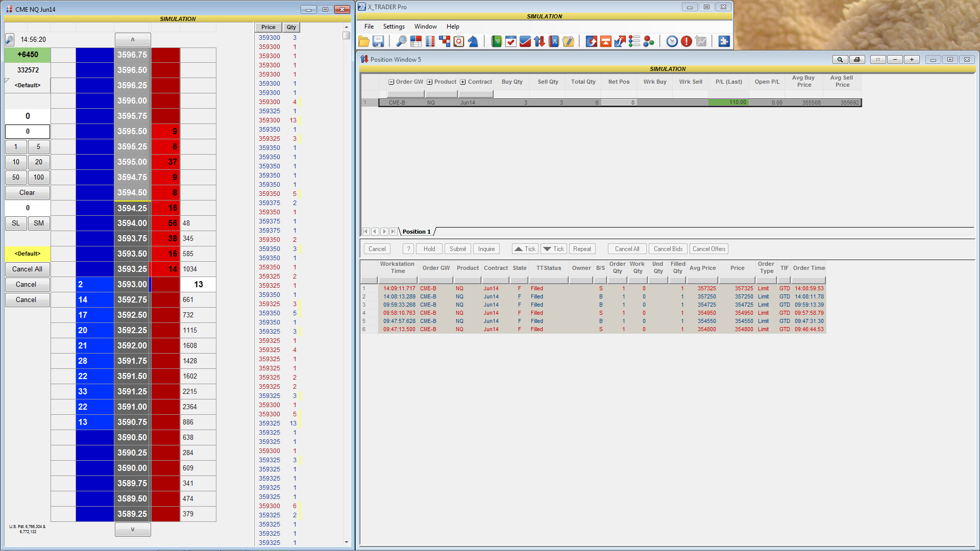The width and height of the screenshot is (980, 551).
Task: Zoom out with the minus button in Position Window
Action: point(895,60)
